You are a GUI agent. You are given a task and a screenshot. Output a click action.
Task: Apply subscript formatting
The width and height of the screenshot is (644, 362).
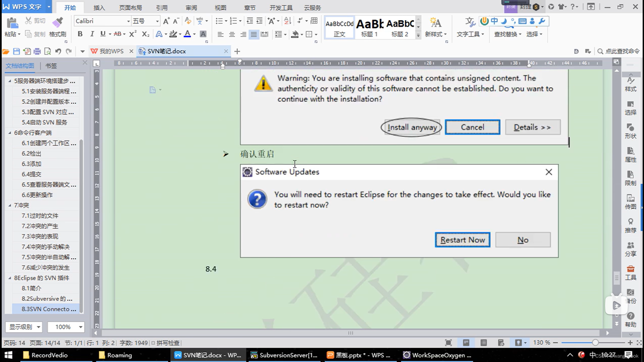(x=145, y=34)
